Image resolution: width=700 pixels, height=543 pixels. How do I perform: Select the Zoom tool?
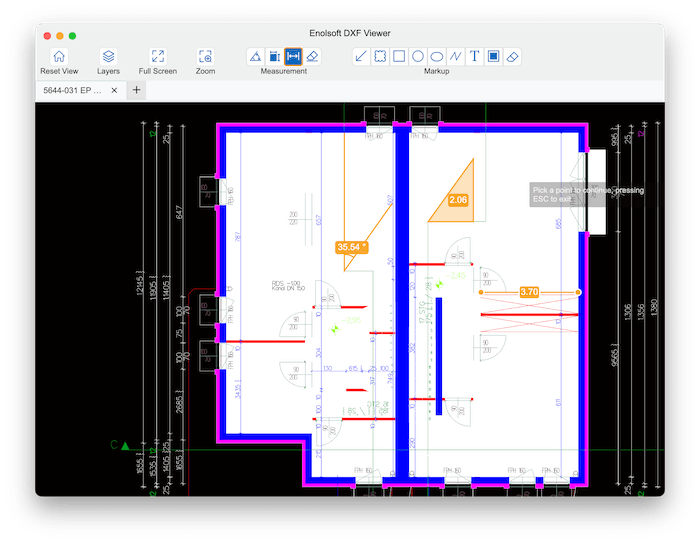tap(205, 57)
